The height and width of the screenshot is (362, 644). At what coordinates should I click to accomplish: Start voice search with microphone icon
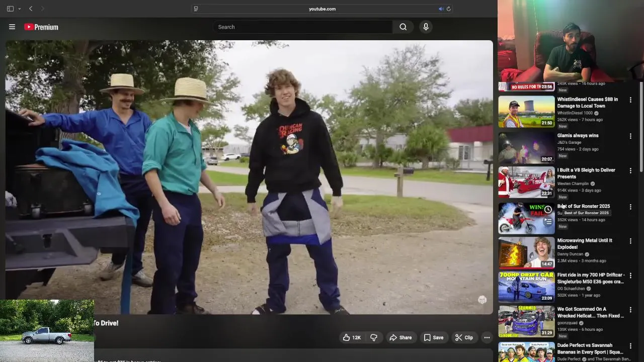click(x=426, y=27)
